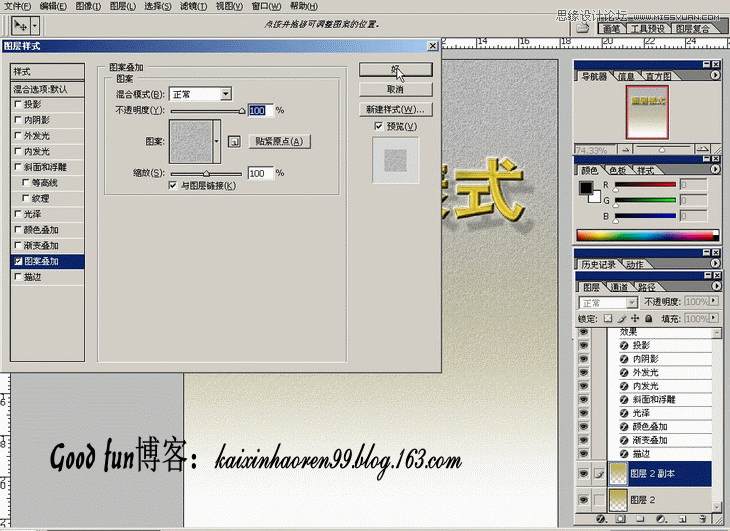Click the lock image pixels brush icon
This screenshot has width=730, height=531.
coord(622,318)
